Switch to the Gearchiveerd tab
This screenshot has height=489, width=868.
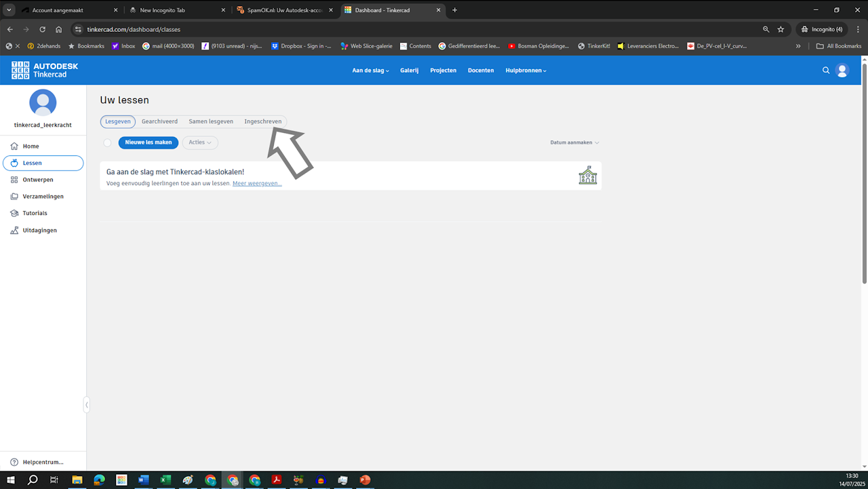point(159,121)
